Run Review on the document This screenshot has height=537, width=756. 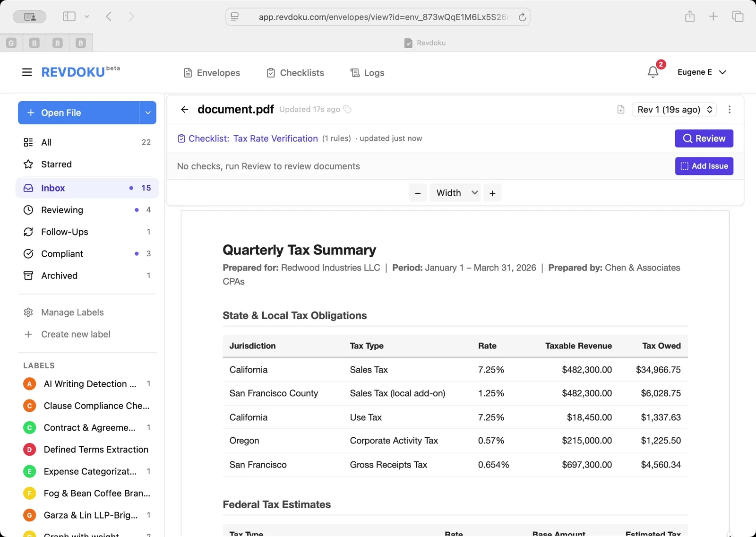pos(704,139)
